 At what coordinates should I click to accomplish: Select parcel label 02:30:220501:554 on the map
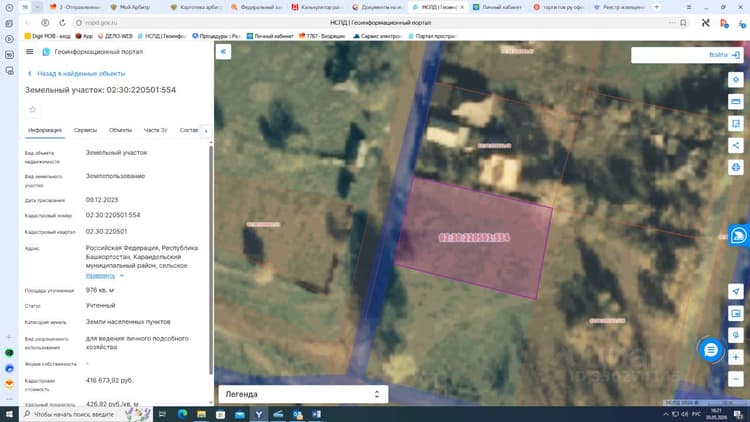474,237
